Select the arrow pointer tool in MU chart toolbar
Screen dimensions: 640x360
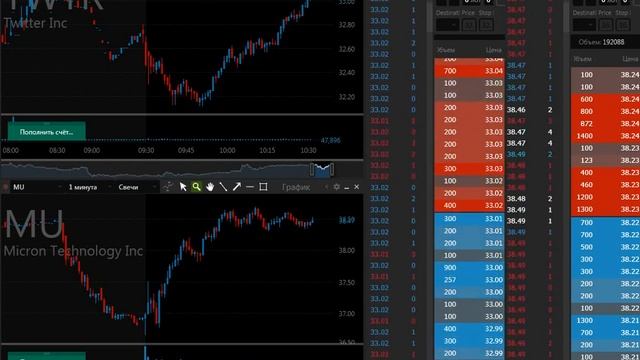click(183, 187)
